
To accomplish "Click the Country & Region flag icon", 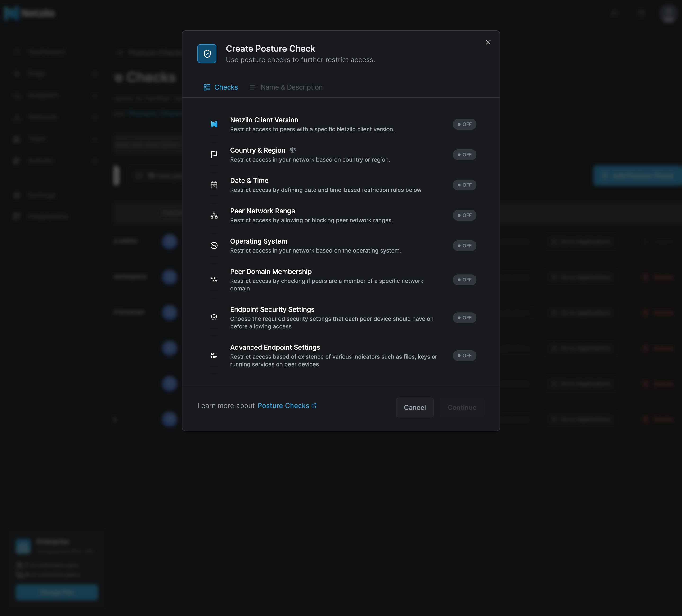I will [x=214, y=155].
